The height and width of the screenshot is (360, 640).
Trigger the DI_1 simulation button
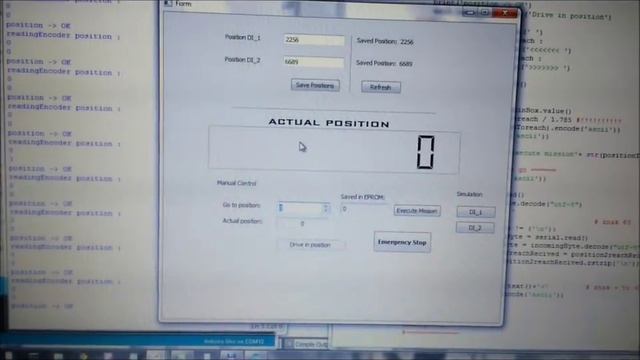coord(476,212)
